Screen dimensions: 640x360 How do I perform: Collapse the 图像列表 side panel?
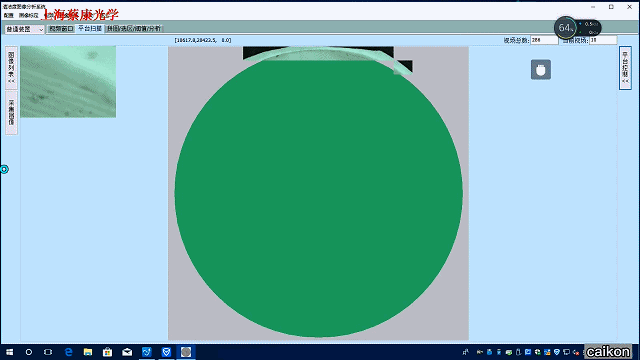11,67
